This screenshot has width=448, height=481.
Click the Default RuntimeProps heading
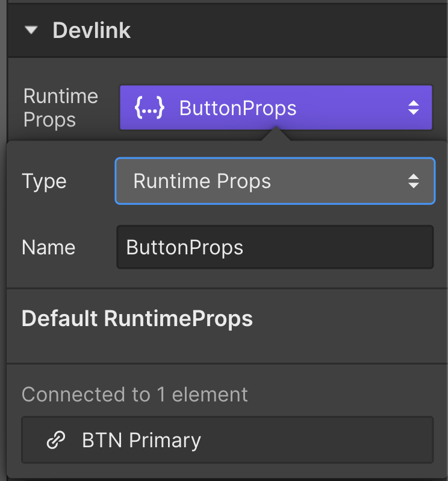coord(137,319)
